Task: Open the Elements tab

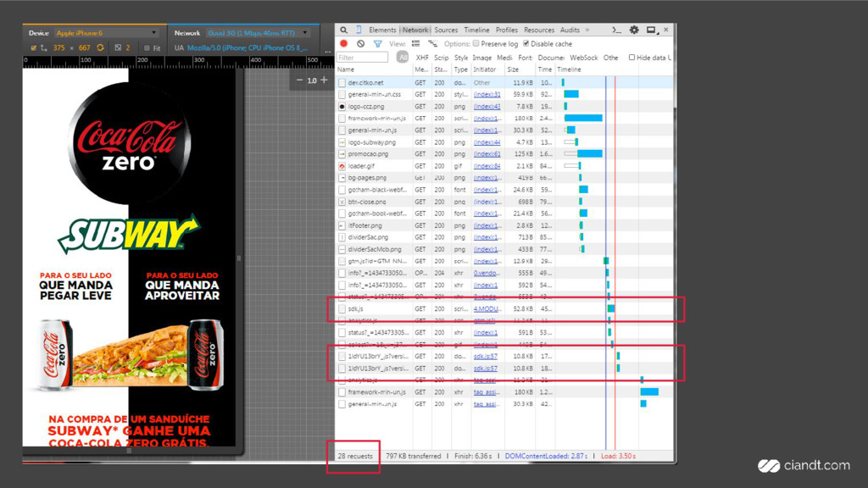Action: pos(382,30)
